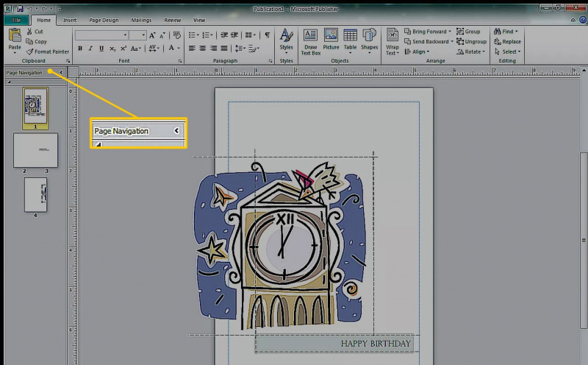Click Replace in the Editing group
Image resolution: width=588 pixels, height=365 pixels.
pyautogui.click(x=507, y=42)
